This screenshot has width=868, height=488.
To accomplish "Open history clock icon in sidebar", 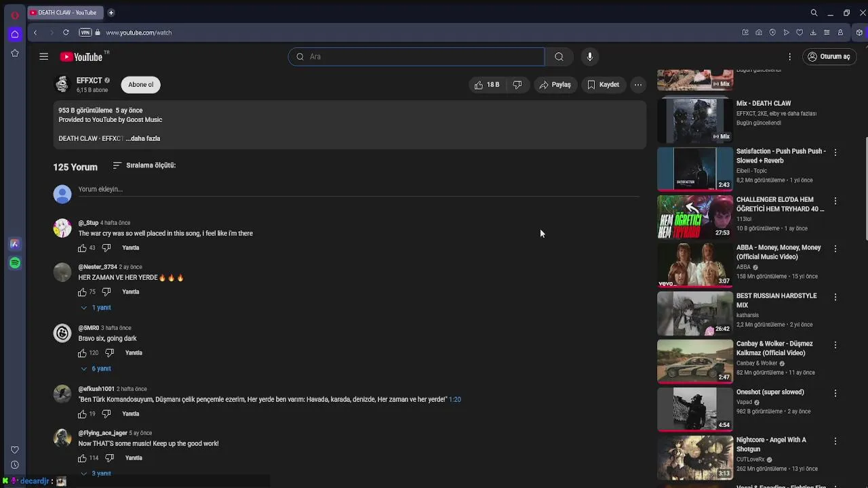I will click(14, 465).
